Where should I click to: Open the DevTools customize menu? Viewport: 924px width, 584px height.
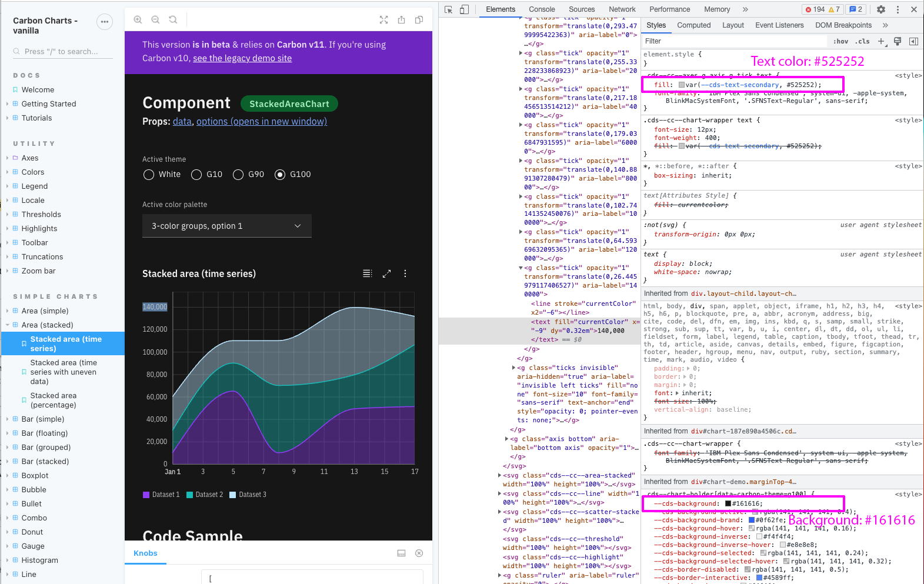[898, 9]
